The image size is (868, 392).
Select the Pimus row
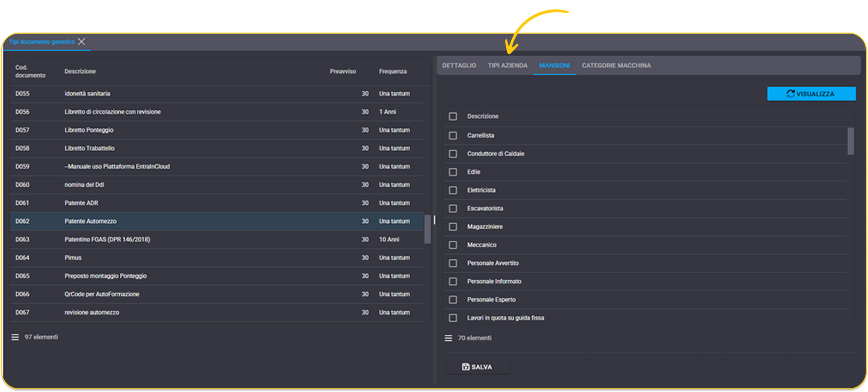point(217,258)
